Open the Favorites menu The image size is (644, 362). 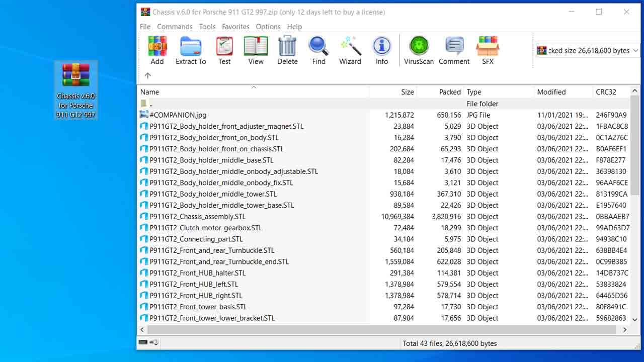(x=235, y=27)
